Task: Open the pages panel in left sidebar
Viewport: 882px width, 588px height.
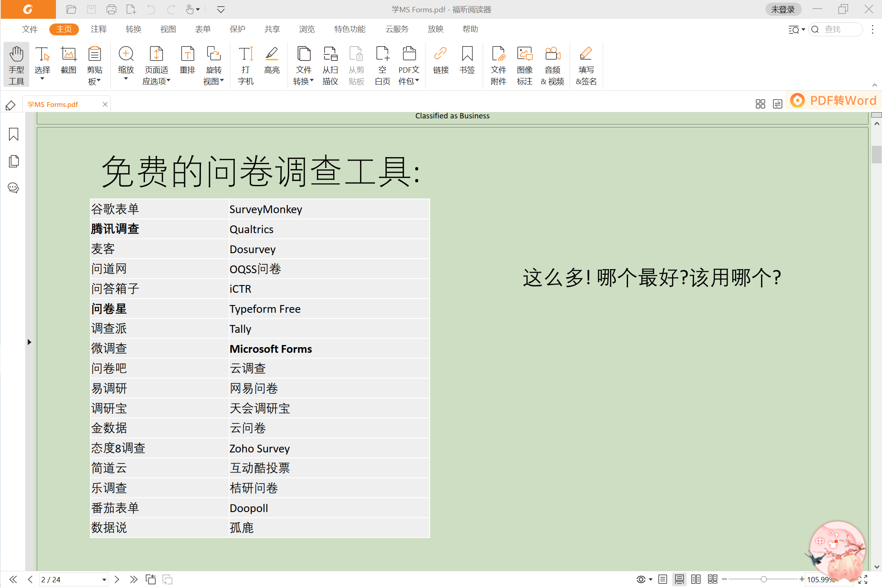Action: click(13, 161)
